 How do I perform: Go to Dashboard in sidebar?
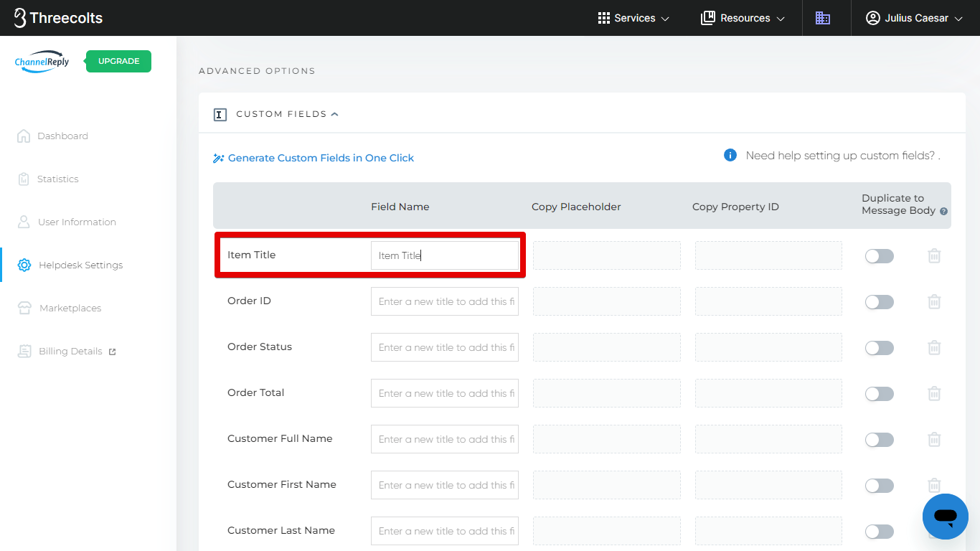tap(62, 136)
